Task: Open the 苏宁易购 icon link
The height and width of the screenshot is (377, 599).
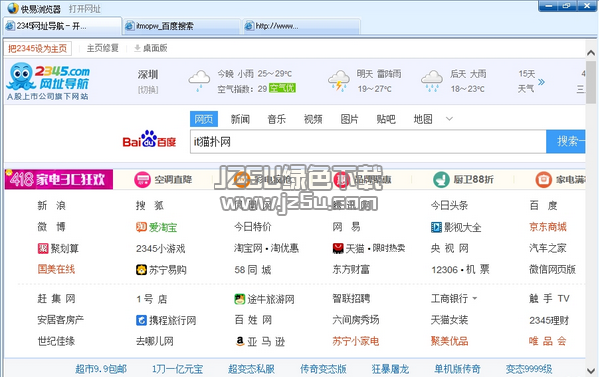Action: tap(141, 270)
